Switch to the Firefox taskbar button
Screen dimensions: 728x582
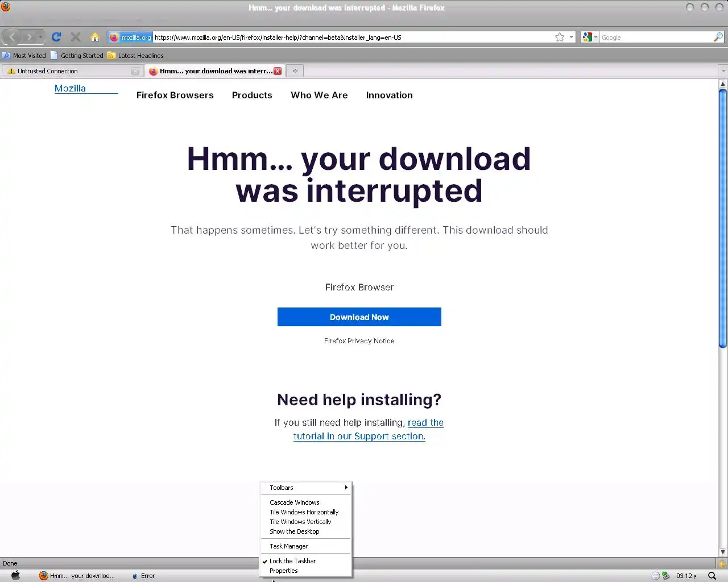pyautogui.click(x=77, y=576)
